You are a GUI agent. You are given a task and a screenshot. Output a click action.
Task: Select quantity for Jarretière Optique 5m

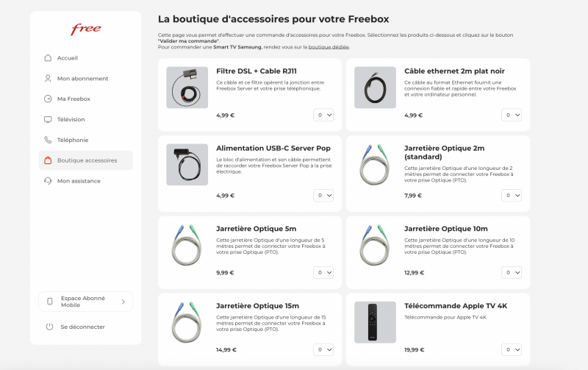pos(323,272)
